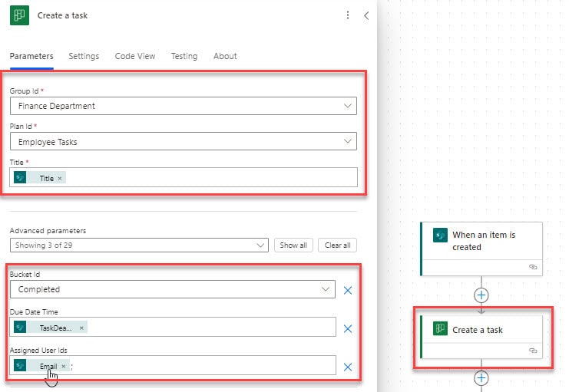Click the Due Date Time input field
Image resolution: width=569 pixels, height=392 pixels.
[173, 327]
